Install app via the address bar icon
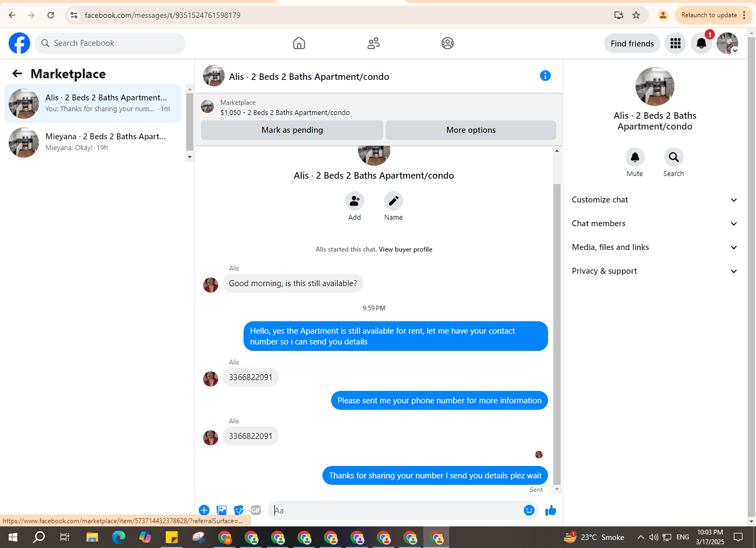This screenshot has height=548, width=756. click(x=619, y=15)
